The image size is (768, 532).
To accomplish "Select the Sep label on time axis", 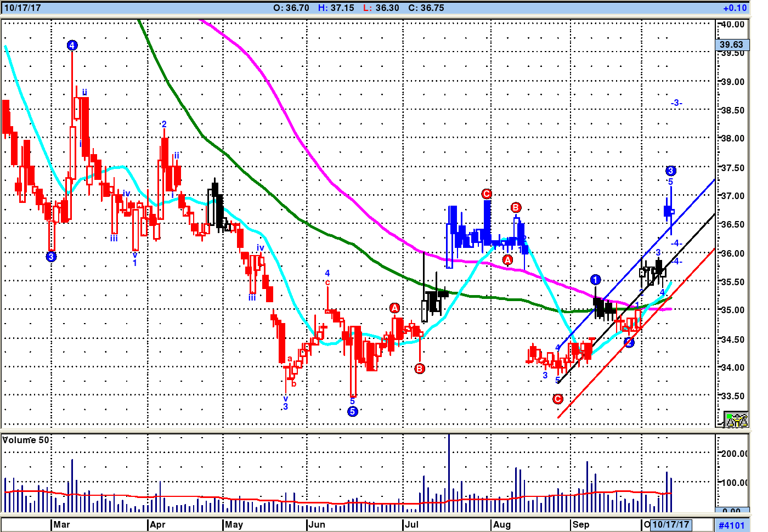I will coord(580,524).
